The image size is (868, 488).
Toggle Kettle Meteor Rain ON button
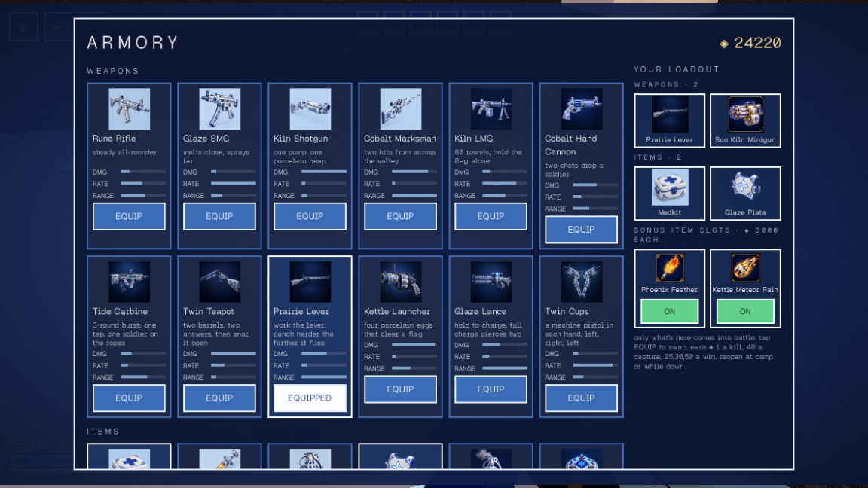(x=745, y=312)
